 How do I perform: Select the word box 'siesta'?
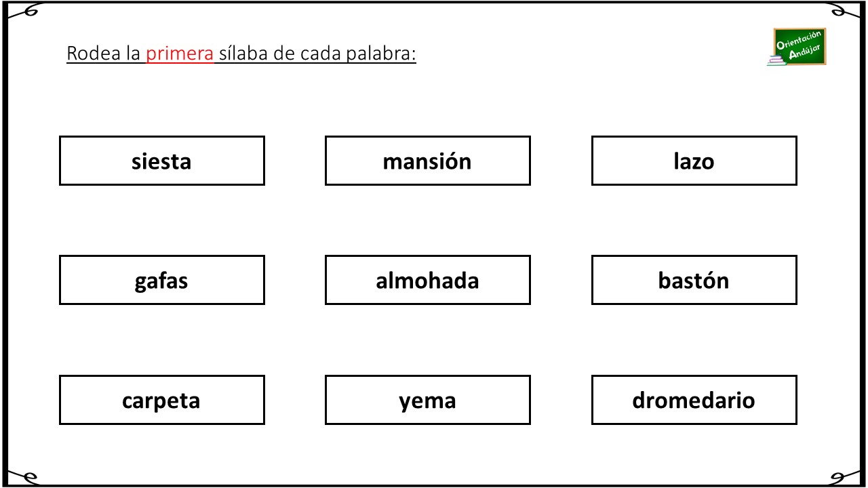pos(161,161)
